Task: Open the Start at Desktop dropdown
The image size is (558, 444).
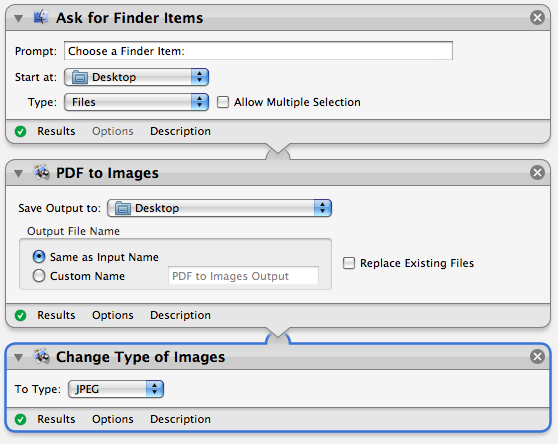Action: (x=136, y=77)
